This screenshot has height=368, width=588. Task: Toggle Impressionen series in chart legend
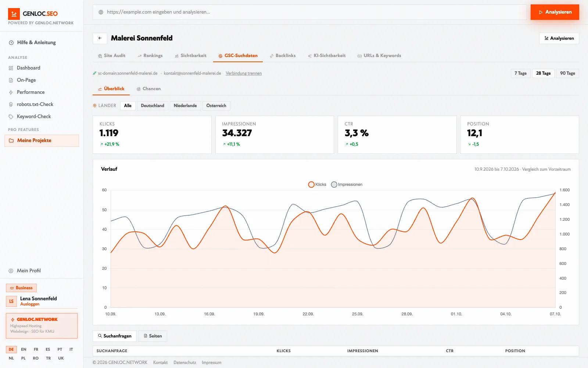point(347,185)
